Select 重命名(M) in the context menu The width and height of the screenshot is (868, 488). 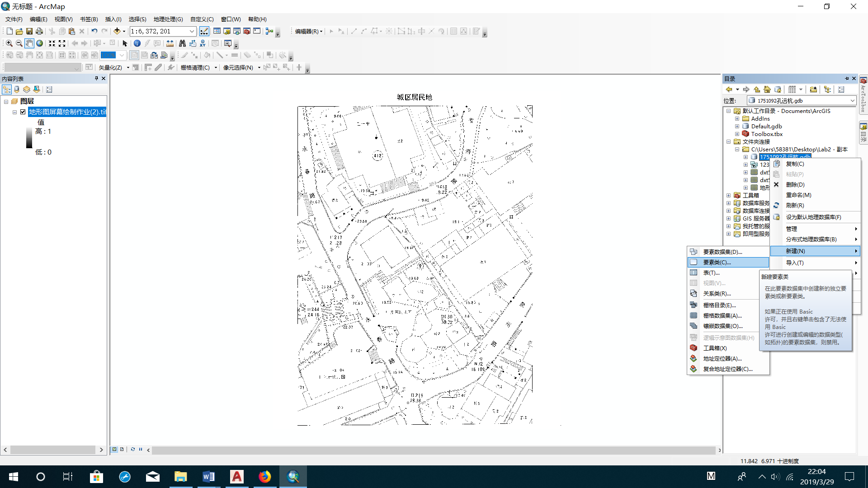click(x=798, y=195)
